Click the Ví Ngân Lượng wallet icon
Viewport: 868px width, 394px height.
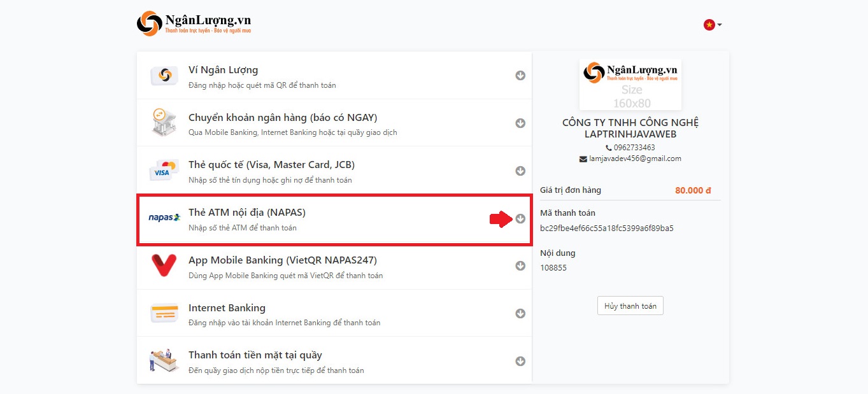coord(164,76)
